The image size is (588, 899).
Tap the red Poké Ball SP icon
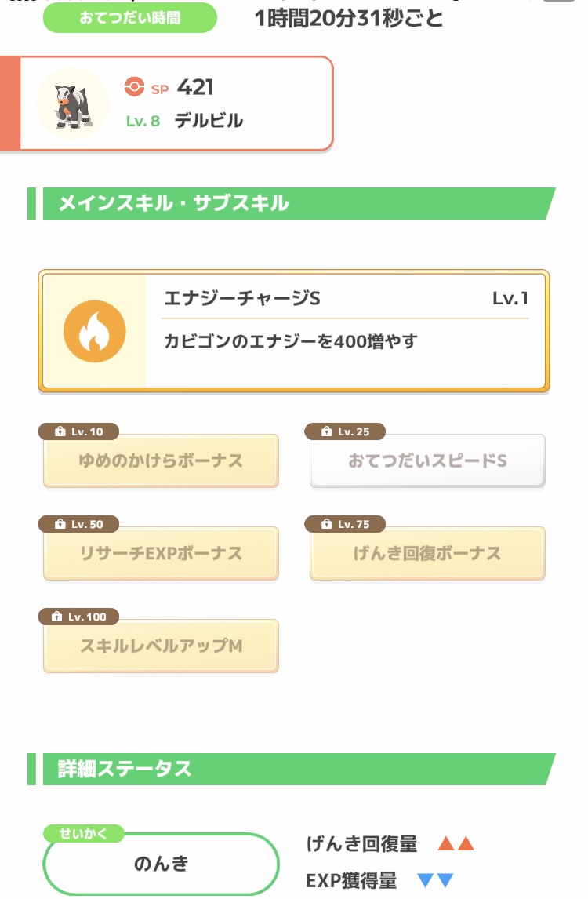coord(134,86)
